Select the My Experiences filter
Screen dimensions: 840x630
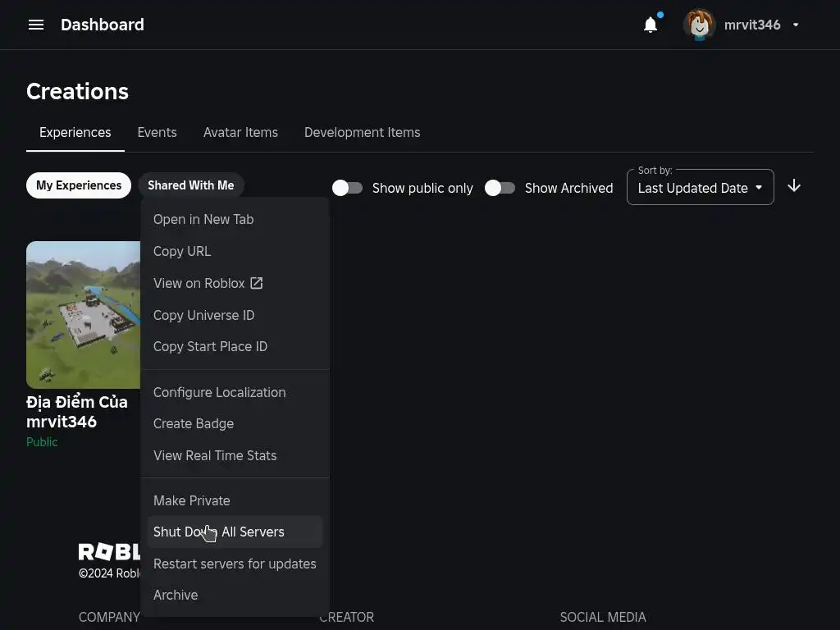[x=79, y=185]
